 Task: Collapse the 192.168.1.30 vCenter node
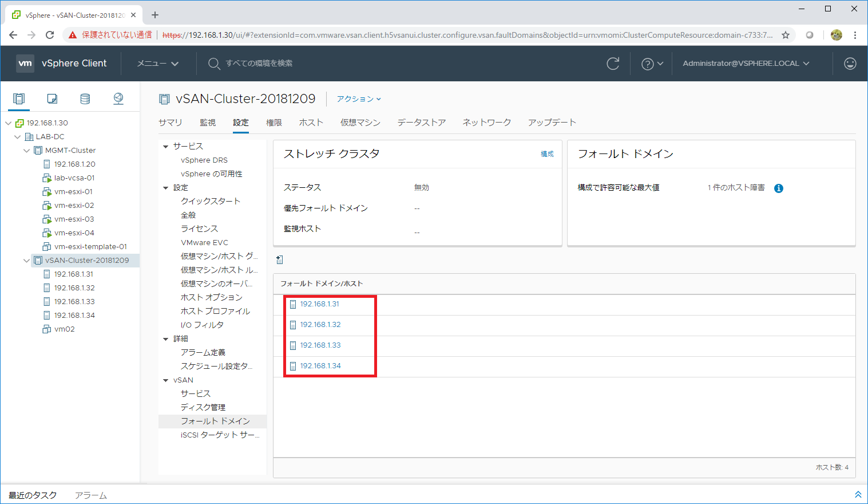pos(8,123)
